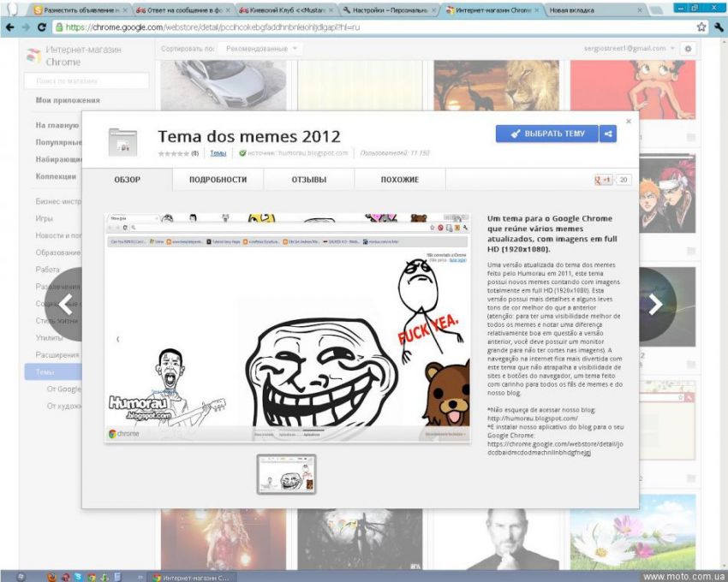The image size is (728, 582).
Task: Close the theme details dialog
Action: tap(629, 121)
